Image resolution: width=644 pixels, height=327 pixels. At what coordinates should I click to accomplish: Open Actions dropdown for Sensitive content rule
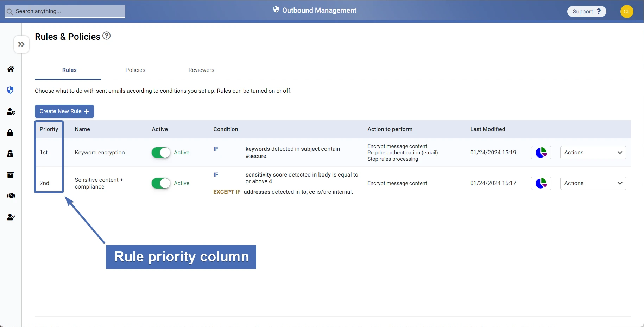click(593, 183)
